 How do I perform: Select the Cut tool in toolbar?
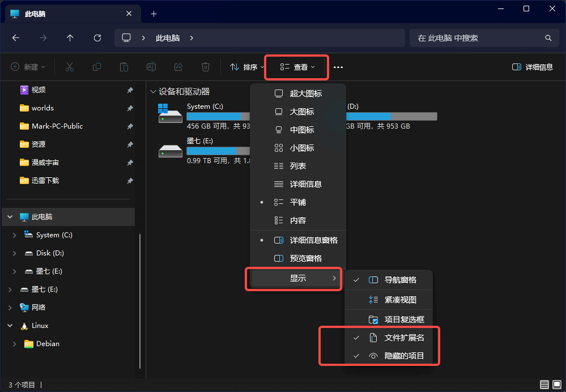coord(69,67)
